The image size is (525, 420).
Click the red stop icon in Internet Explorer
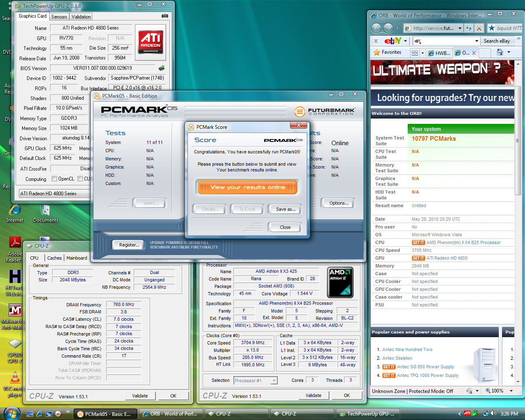[479, 28]
